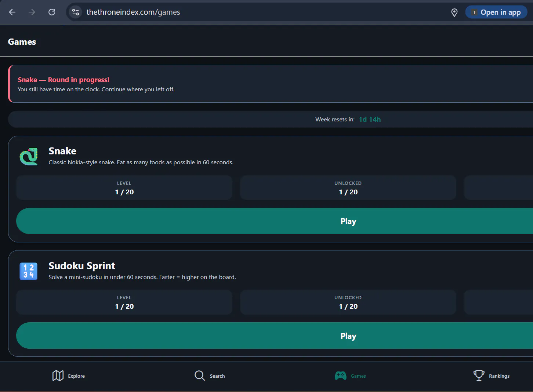Click the Sudoku Sprint UNLOCKED 1 / 20 stat
Image resolution: width=533 pixels, height=392 pixels.
click(x=348, y=302)
